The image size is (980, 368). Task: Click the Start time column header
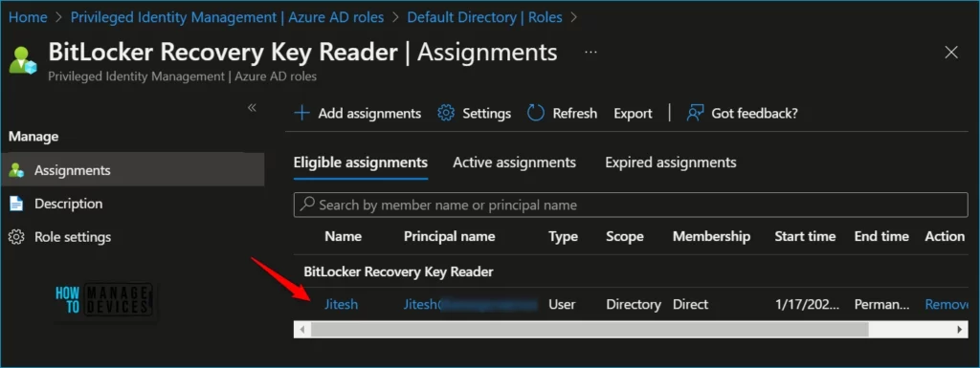[805, 236]
